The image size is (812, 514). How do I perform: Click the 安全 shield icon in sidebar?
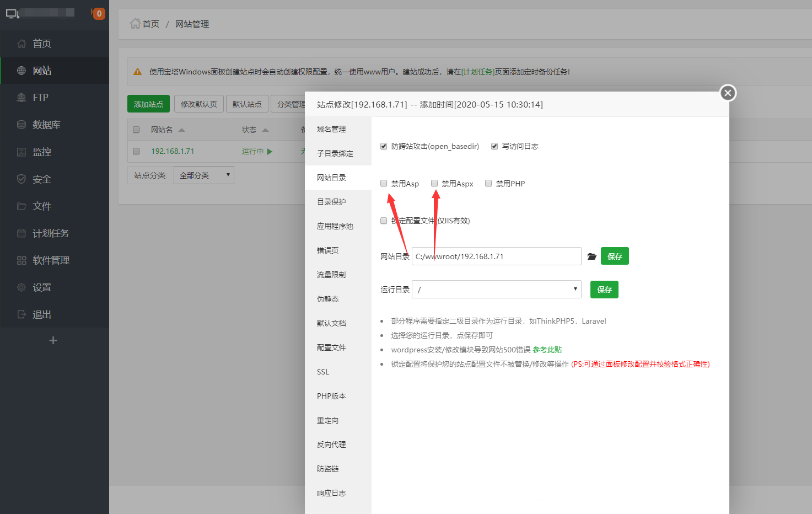click(x=21, y=179)
